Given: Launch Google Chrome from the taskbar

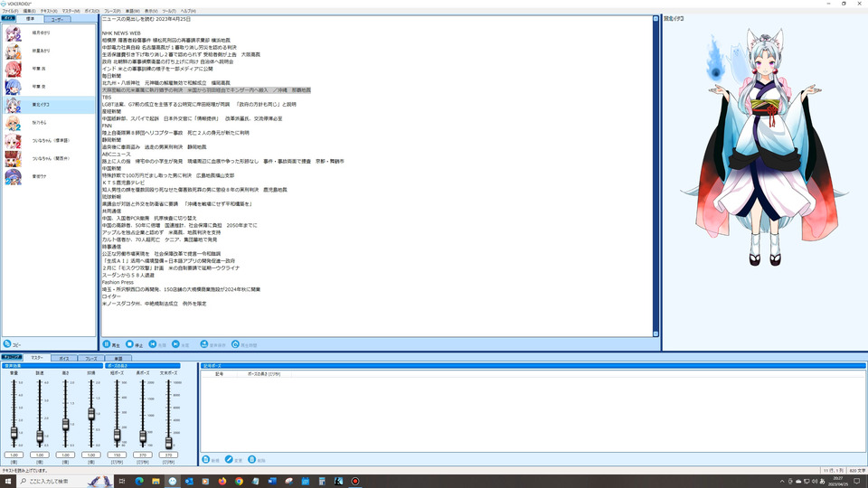Looking at the screenshot, I should pyautogui.click(x=239, y=482).
